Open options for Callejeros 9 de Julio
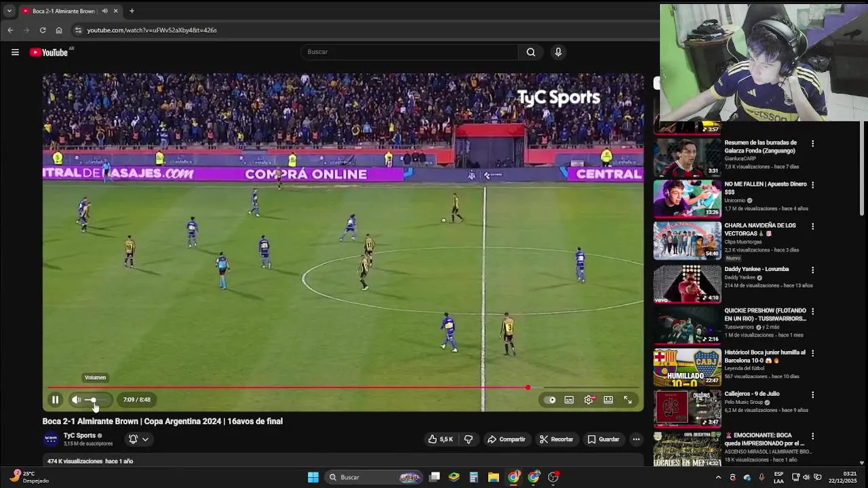868x488 pixels. pyautogui.click(x=812, y=394)
